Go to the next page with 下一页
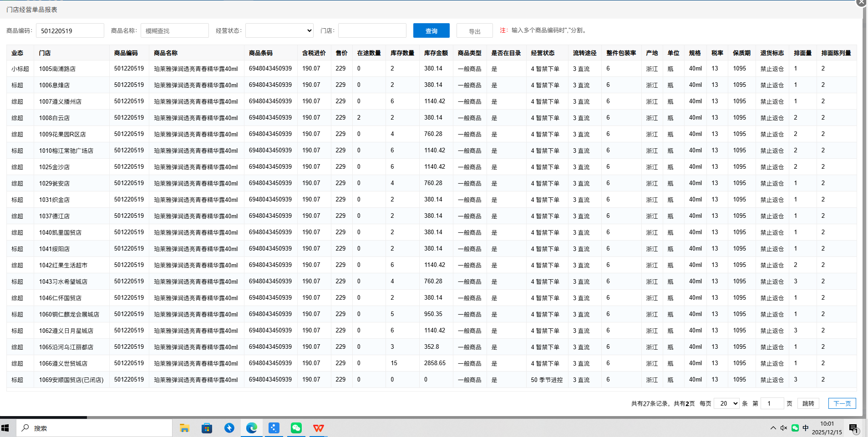This screenshot has height=437, width=868. [x=842, y=403]
